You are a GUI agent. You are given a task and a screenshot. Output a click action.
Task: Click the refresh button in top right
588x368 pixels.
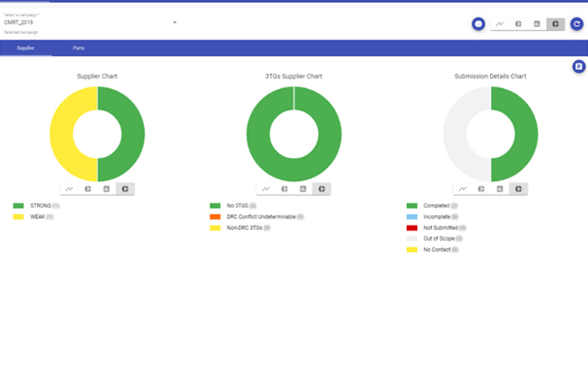point(577,24)
